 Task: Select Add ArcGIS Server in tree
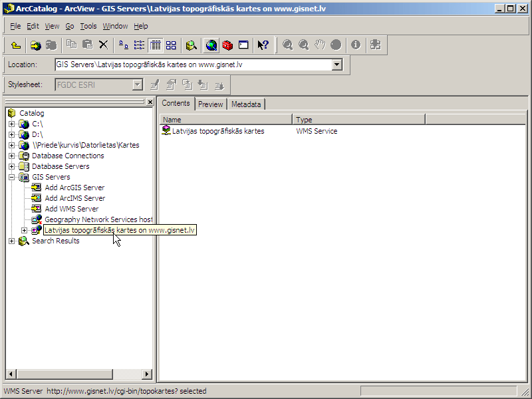click(x=74, y=188)
